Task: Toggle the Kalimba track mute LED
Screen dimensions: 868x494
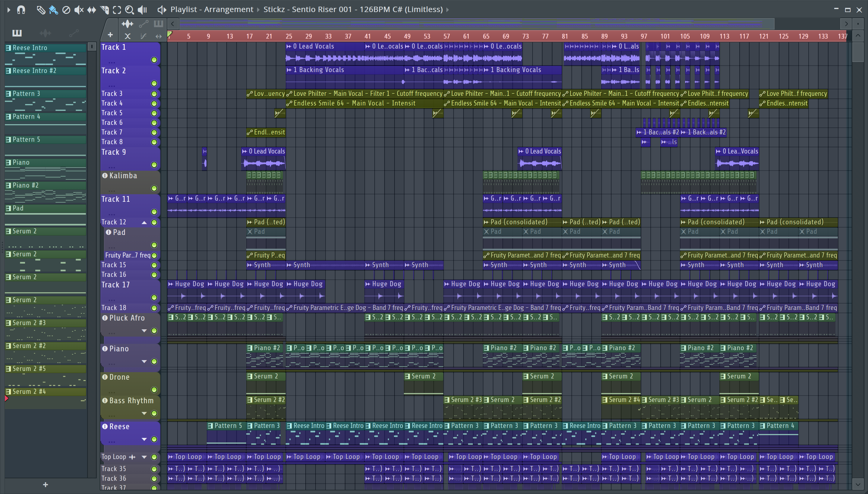Action: (x=154, y=188)
